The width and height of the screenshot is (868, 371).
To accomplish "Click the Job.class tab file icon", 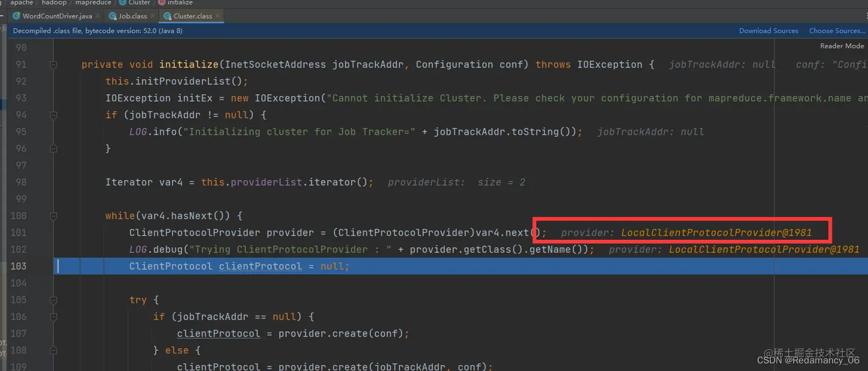I will [113, 16].
